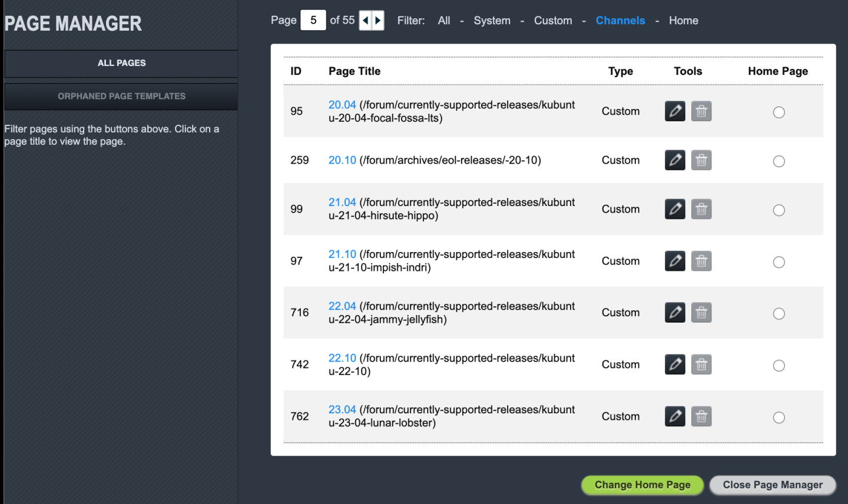Select the Channels filter

[x=620, y=21]
